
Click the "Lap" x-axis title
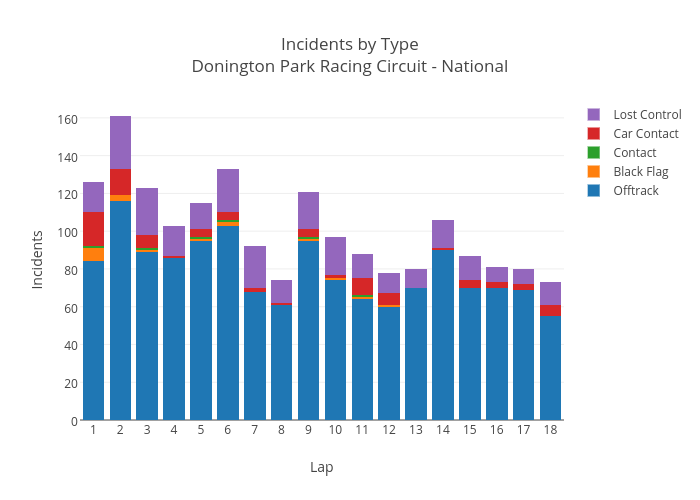(x=321, y=467)
